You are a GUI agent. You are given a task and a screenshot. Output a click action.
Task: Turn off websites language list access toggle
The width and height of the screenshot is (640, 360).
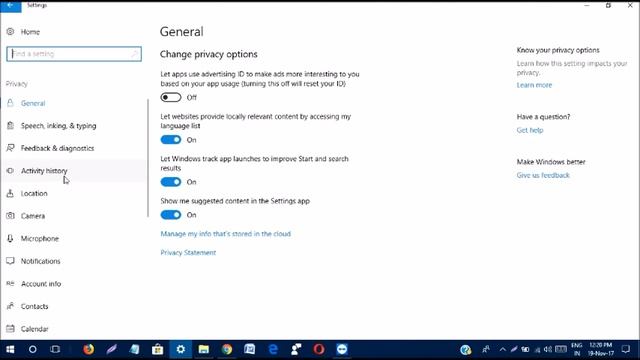171,140
